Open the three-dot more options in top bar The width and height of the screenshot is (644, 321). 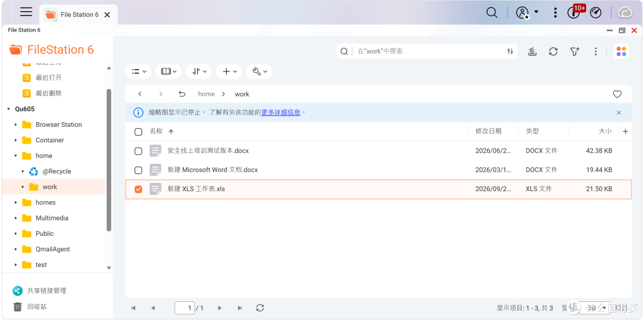click(x=555, y=13)
